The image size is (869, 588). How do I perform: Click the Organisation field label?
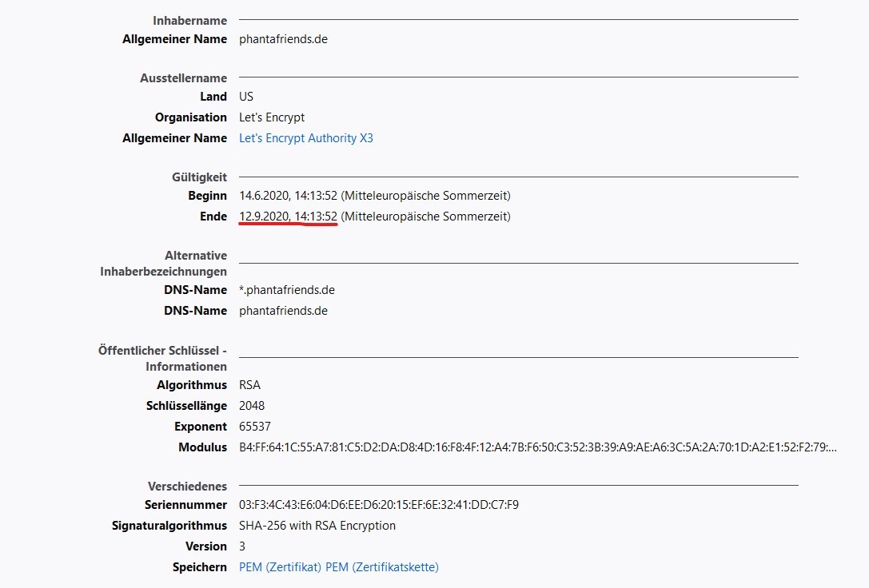tap(190, 117)
